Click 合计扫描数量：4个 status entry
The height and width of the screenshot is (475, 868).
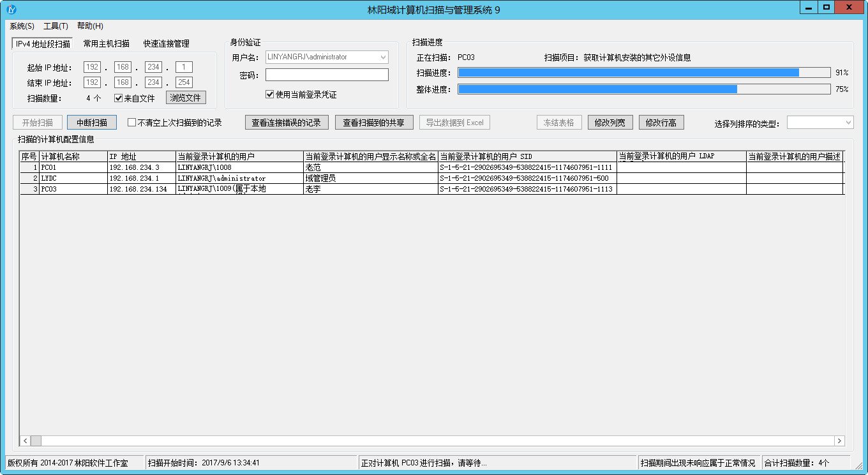(x=806, y=463)
